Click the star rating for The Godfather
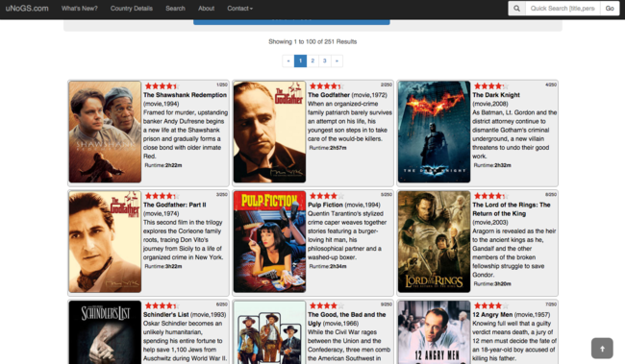This screenshot has width=625, height=364. coord(326,86)
